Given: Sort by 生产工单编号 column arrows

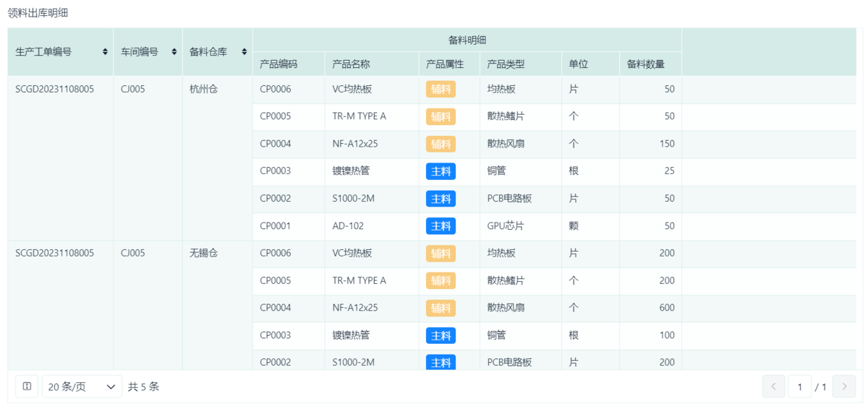Looking at the screenshot, I should click(x=106, y=52).
